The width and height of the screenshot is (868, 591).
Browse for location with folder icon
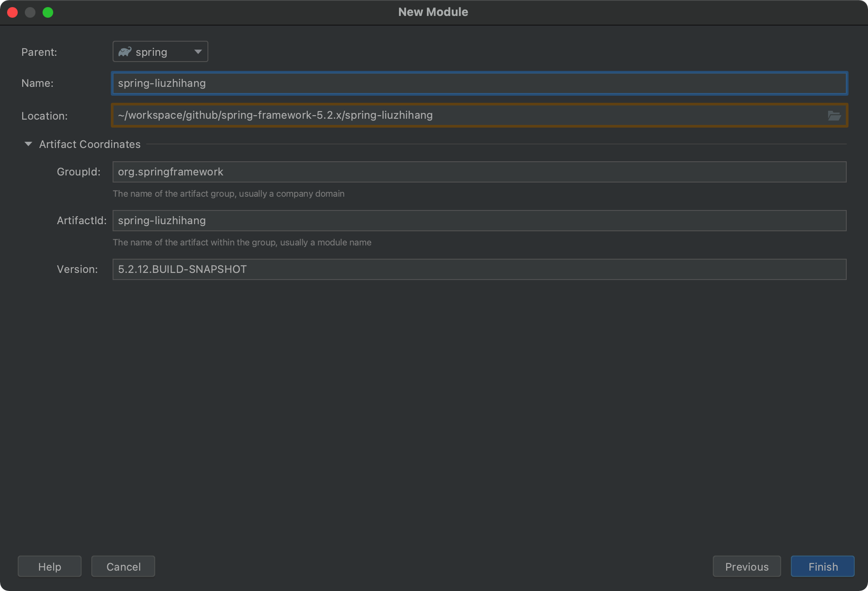click(834, 116)
